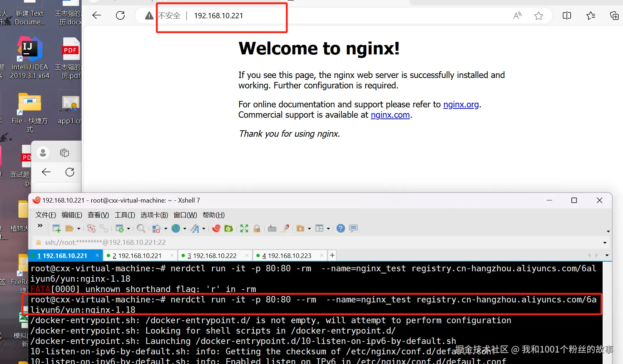
Task: Close session tab 1 192.168.10.221
Action: point(97,255)
